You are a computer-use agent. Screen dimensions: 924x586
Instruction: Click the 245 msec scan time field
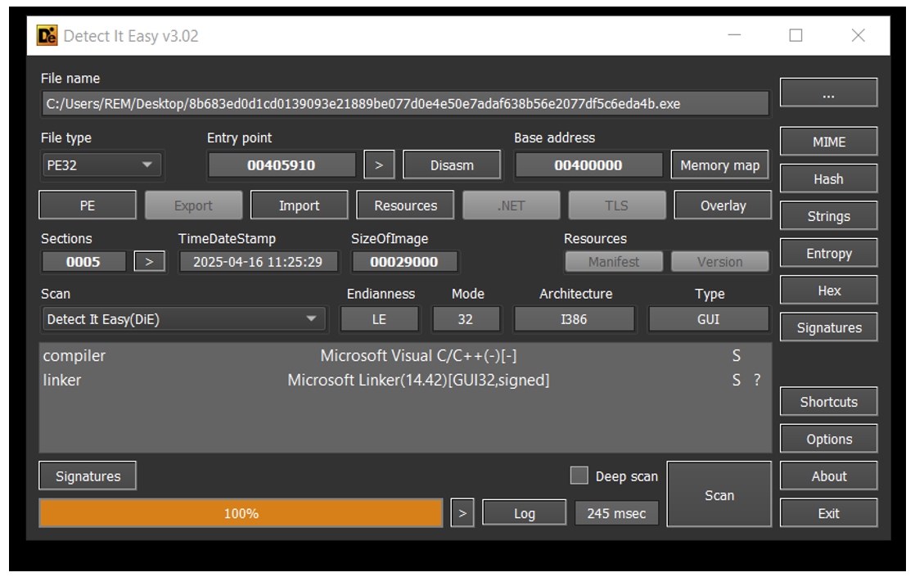click(x=616, y=513)
